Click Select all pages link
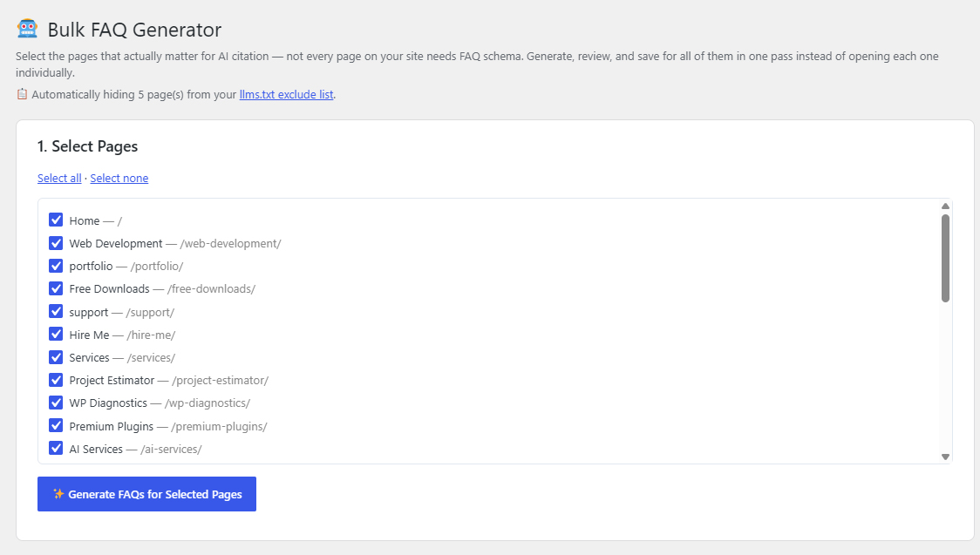 coord(59,178)
